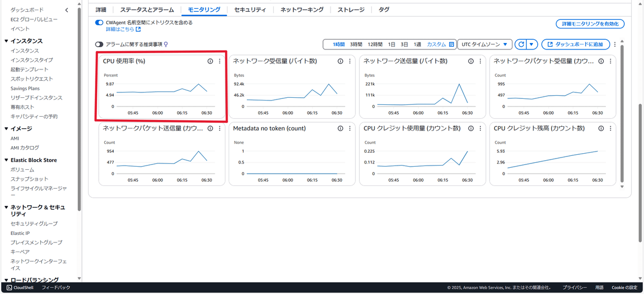Click the calendar icon beside カスタム
Viewport: 644px width, 294px height.
(451, 45)
